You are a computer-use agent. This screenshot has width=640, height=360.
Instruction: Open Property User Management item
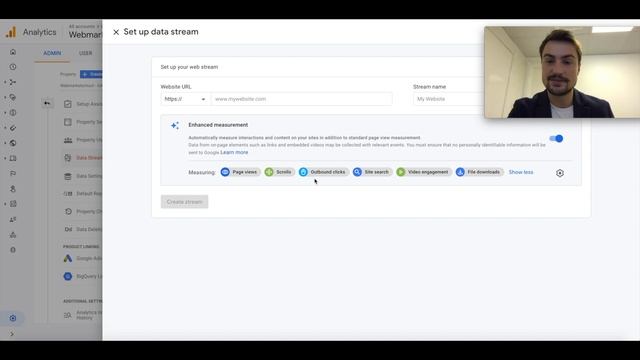83,140
